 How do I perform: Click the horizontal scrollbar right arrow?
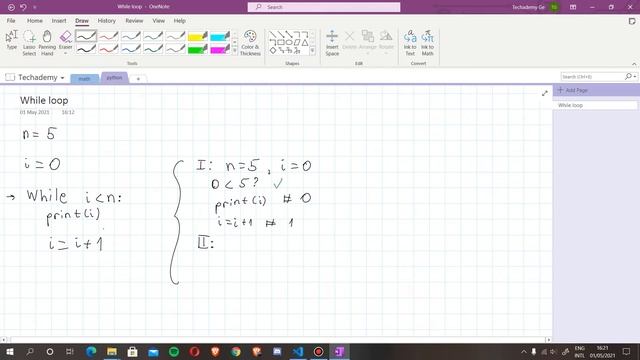pyautogui.click(x=548, y=340)
